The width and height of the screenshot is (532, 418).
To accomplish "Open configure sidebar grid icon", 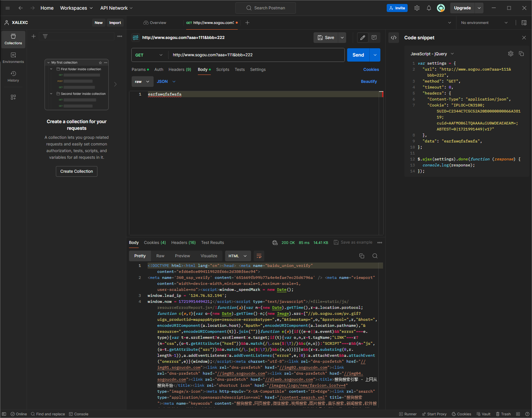I will coord(13,97).
